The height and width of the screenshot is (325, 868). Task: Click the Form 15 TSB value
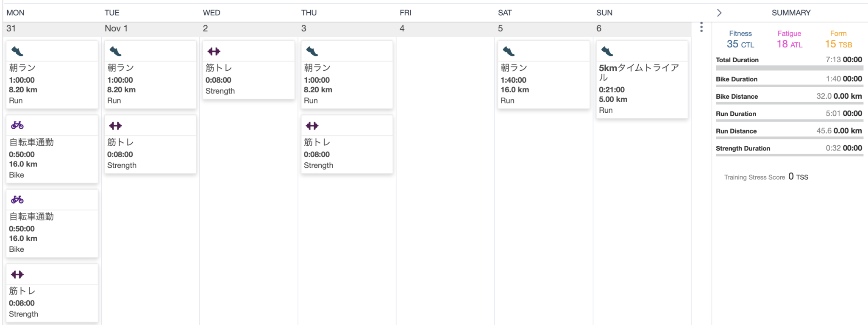[x=838, y=44]
